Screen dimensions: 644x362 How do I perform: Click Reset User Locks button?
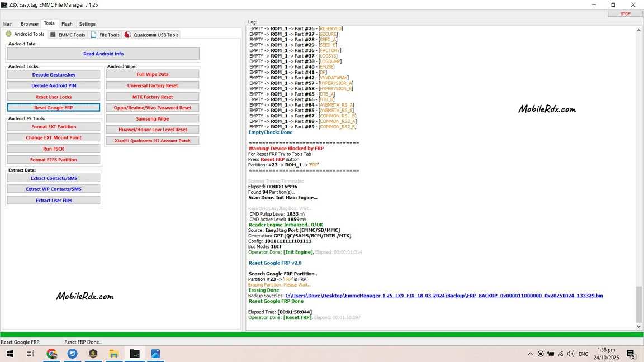click(x=54, y=97)
